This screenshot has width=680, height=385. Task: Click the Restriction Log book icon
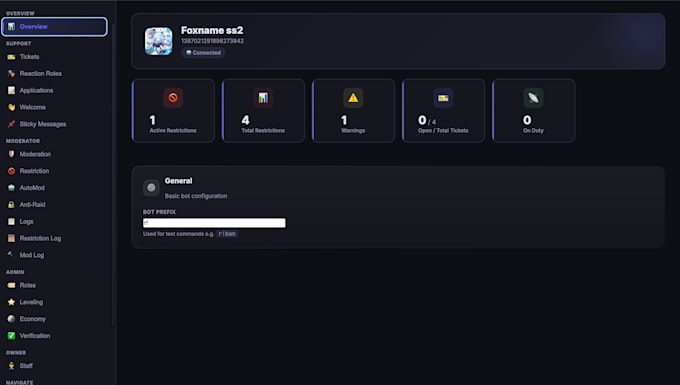tap(11, 238)
